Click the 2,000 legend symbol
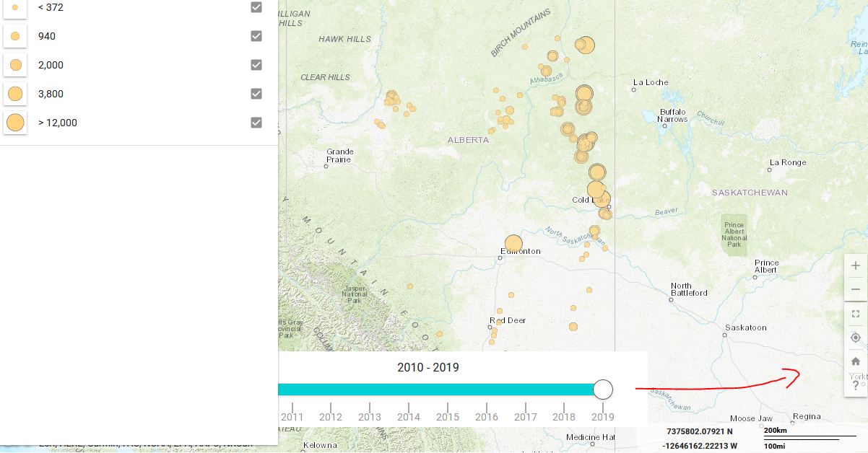The width and height of the screenshot is (868, 453). point(15,65)
